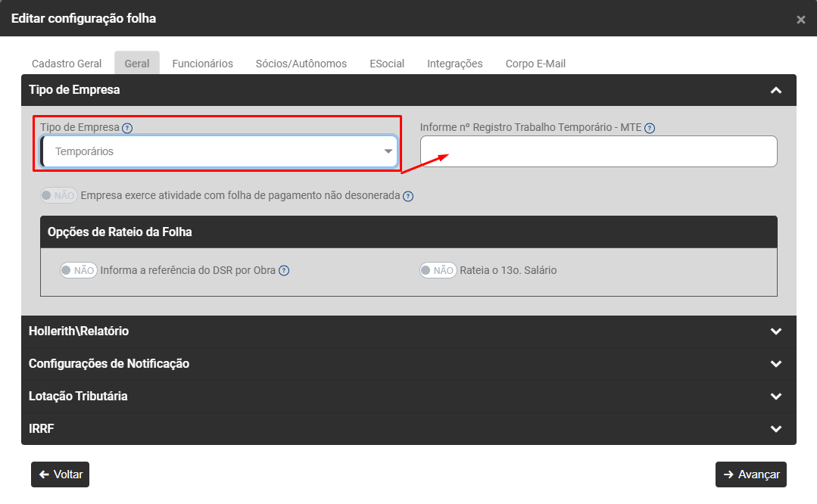Expand Configurações de Notificação section
Screen dimensions: 817x504
tap(775, 364)
